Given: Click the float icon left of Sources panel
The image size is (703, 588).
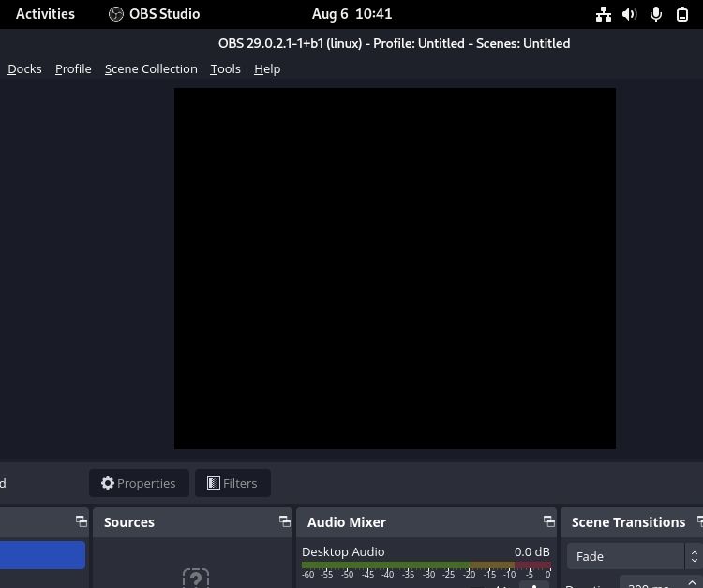Looking at the screenshot, I should [81, 522].
